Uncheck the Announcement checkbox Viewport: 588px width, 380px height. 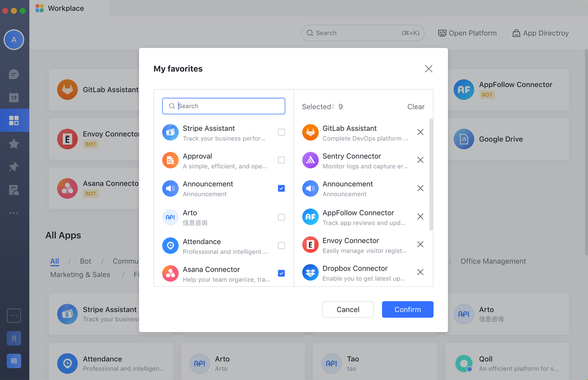(281, 188)
